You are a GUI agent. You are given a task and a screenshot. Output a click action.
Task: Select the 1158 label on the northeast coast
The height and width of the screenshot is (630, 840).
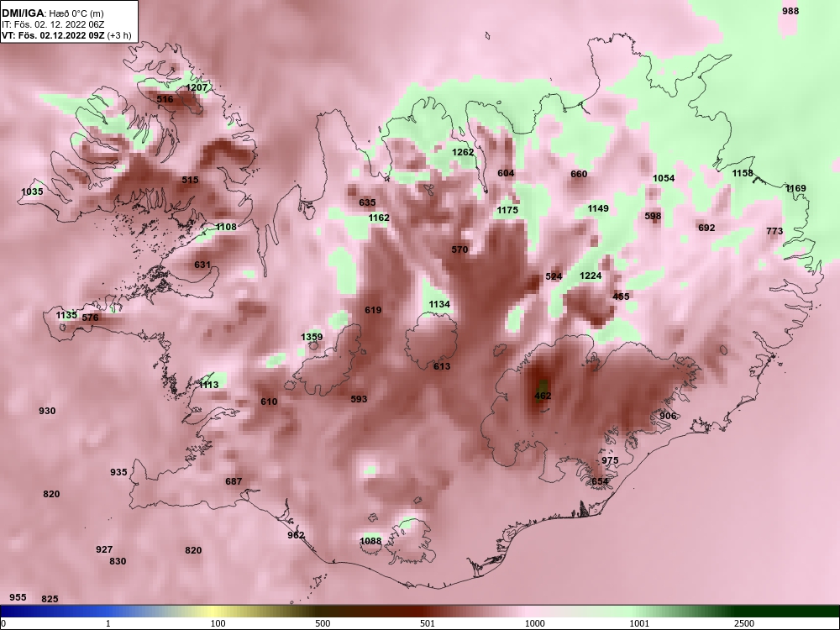(x=743, y=173)
